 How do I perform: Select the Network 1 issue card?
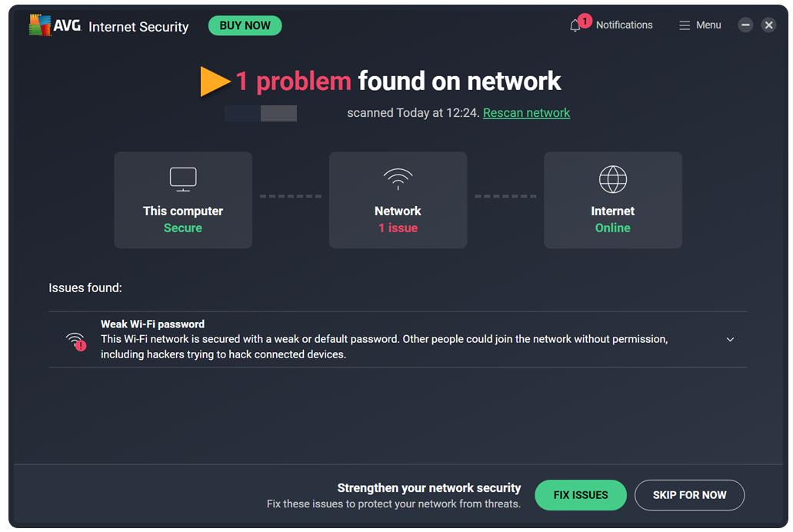tap(398, 200)
